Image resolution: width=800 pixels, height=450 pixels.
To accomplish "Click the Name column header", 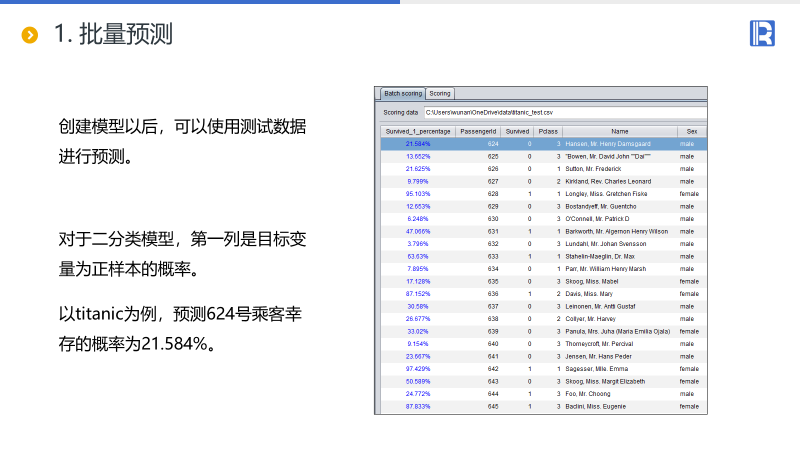I will [619, 131].
